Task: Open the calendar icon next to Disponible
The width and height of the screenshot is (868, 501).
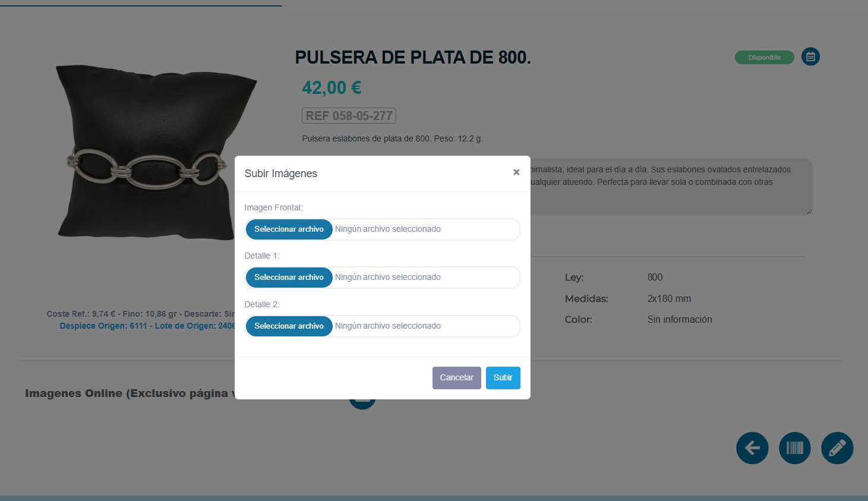Action: [810, 56]
